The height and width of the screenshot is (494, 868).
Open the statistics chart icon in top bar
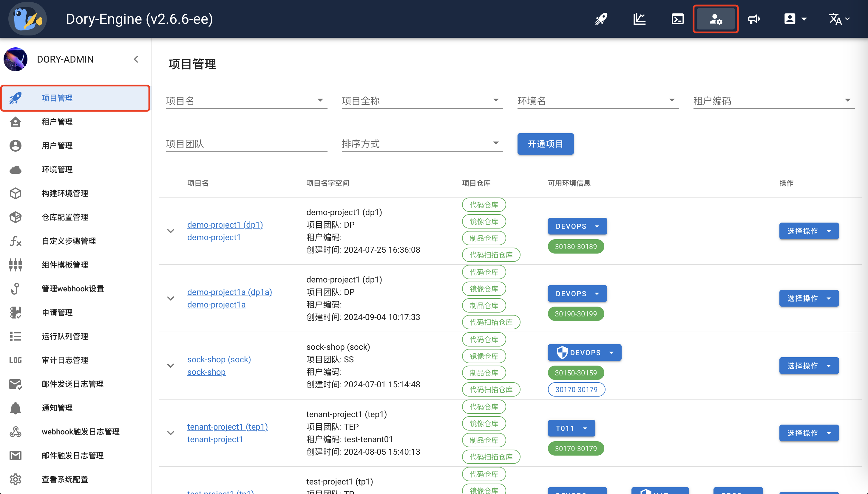point(640,19)
